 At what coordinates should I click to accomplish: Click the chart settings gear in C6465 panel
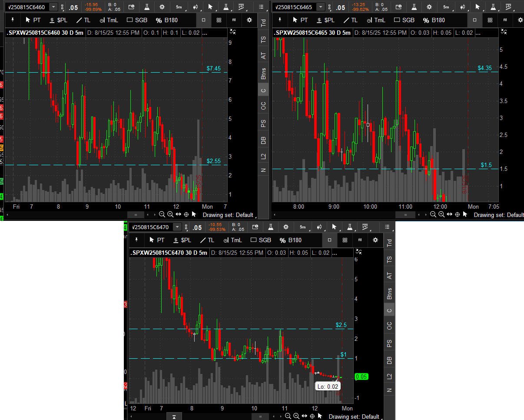[429, 7]
